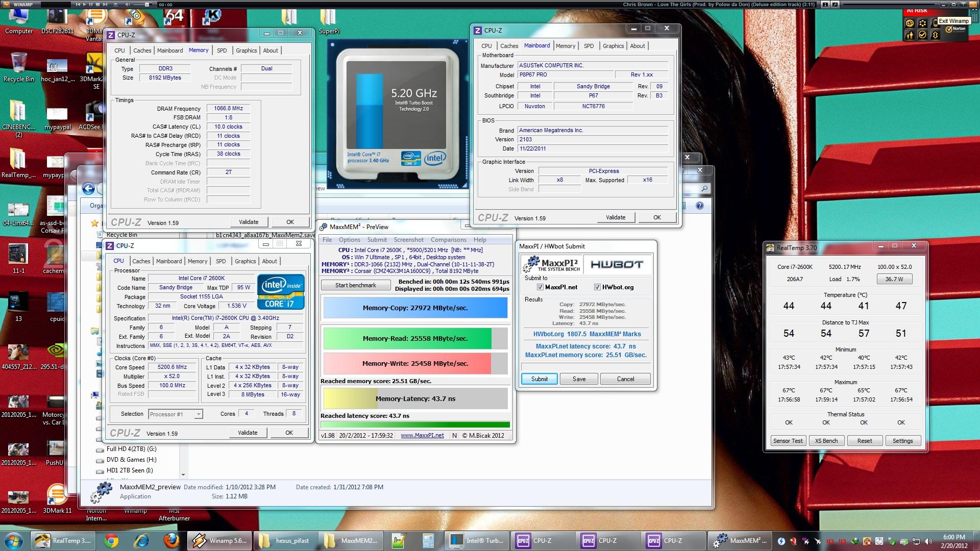Screen dimensions: 980x551
Task: Open Winamp track info icon
Action: [825, 5]
